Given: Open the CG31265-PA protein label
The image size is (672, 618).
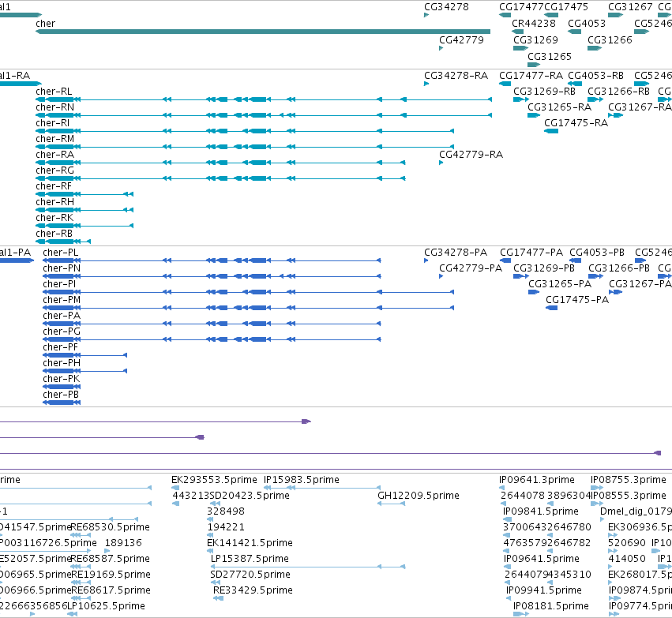Looking at the screenshot, I should [x=560, y=284].
